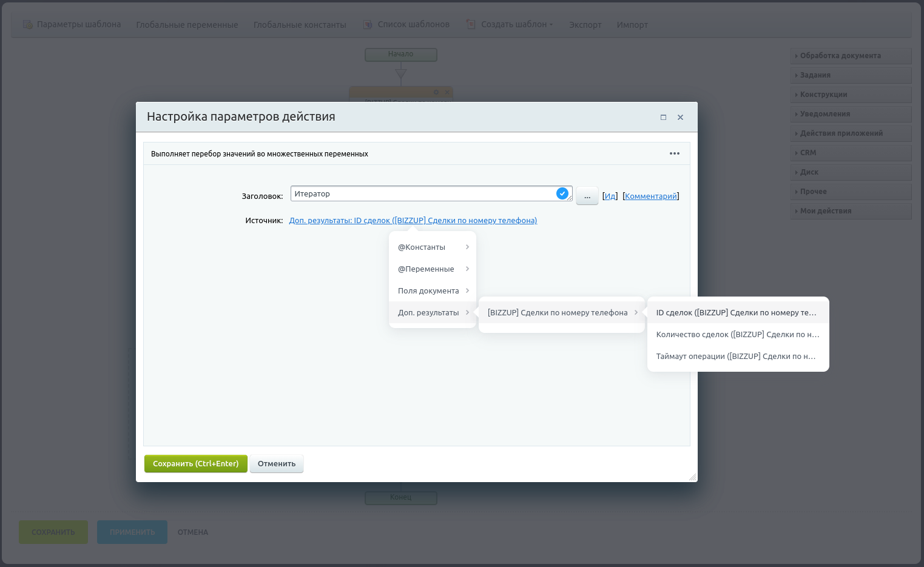Click Экспорт in toolbar
924x567 pixels.
[585, 25]
